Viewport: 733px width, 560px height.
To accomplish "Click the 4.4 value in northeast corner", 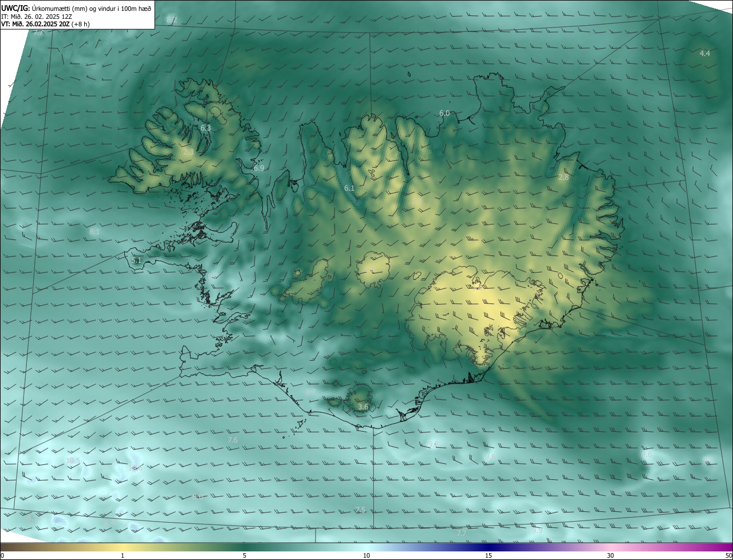I will point(705,53).
